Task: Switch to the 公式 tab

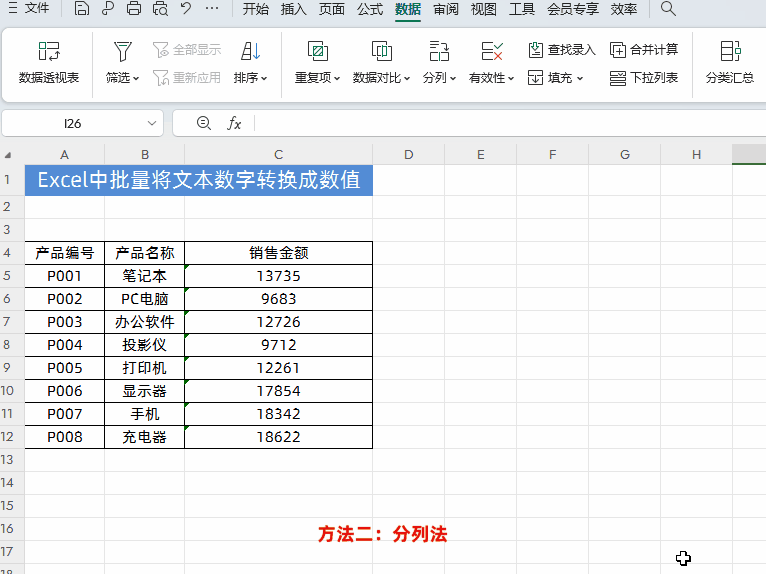Action: pos(370,9)
